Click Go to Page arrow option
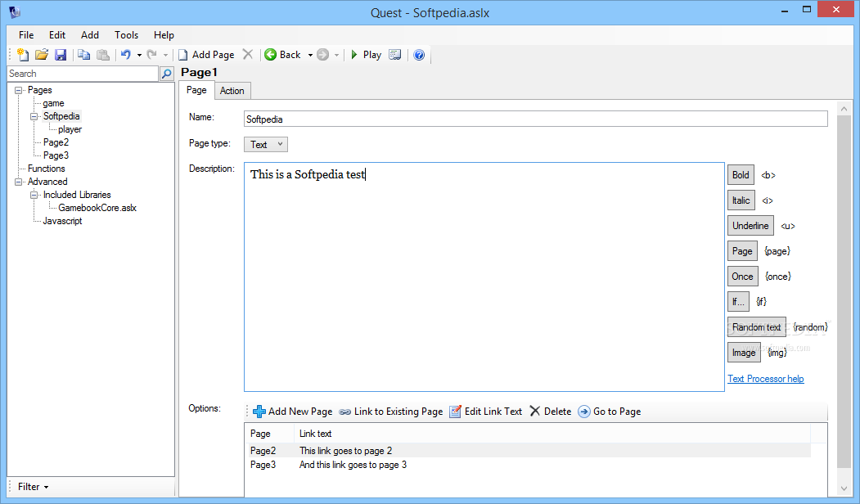The width and height of the screenshot is (860, 504). coord(610,412)
